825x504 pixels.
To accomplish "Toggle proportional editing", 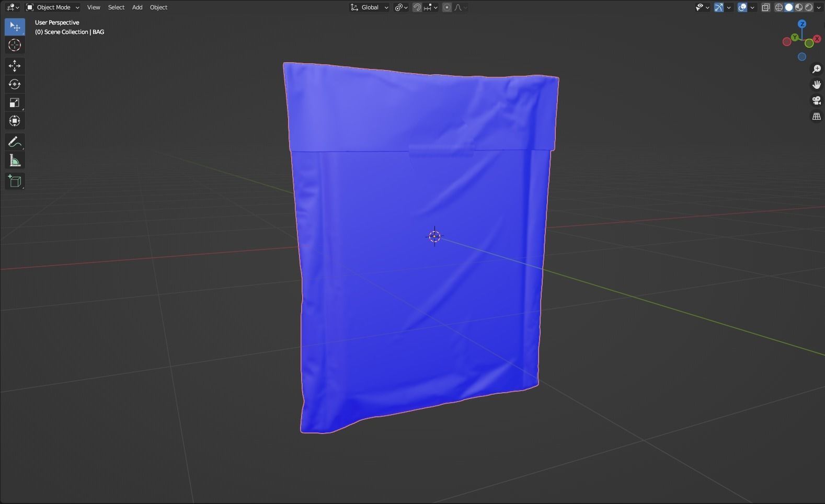I will pos(447,7).
